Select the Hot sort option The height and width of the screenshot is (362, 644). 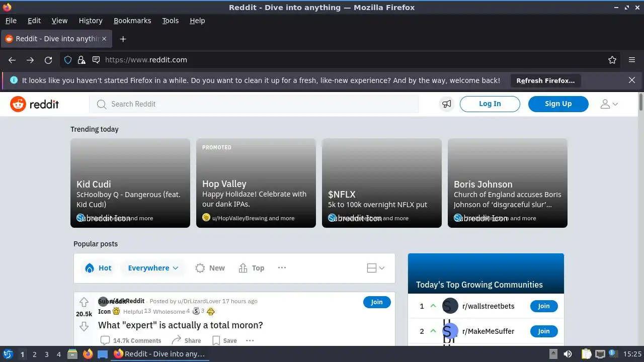tap(99, 268)
